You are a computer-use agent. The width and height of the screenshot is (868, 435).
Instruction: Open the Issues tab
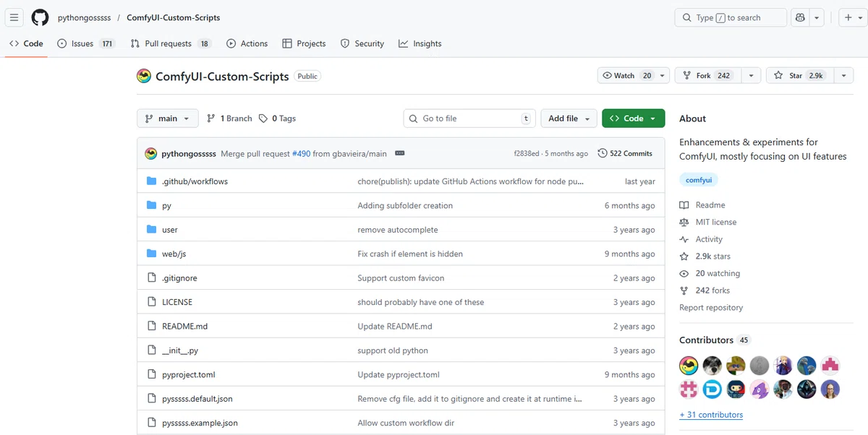86,43
